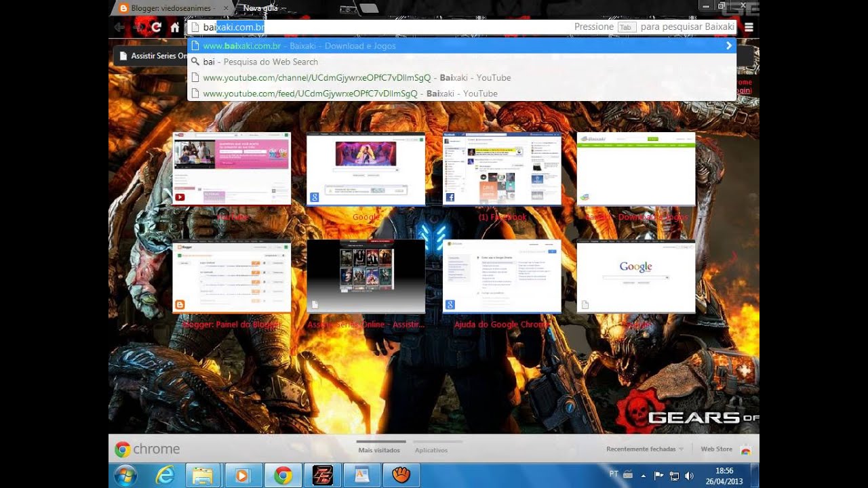
Task: Click the keyboard icon next to PT
Action: pos(627,474)
